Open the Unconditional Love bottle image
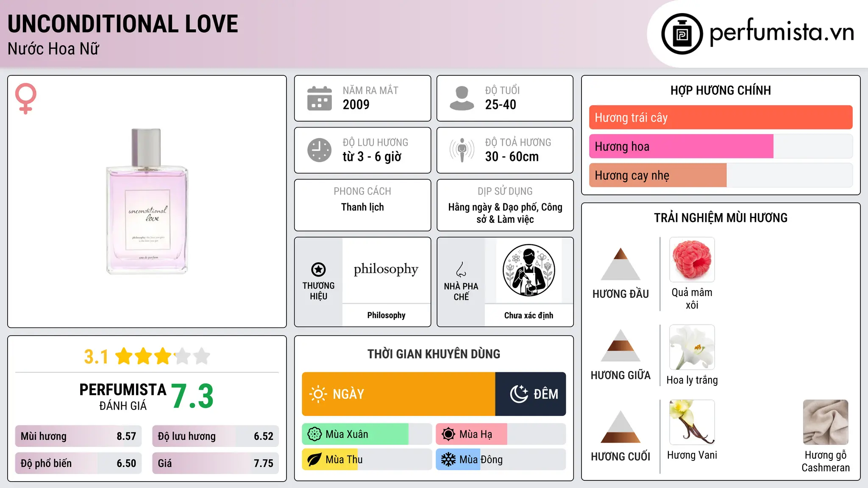This screenshot has height=488, width=868. coord(147,201)
